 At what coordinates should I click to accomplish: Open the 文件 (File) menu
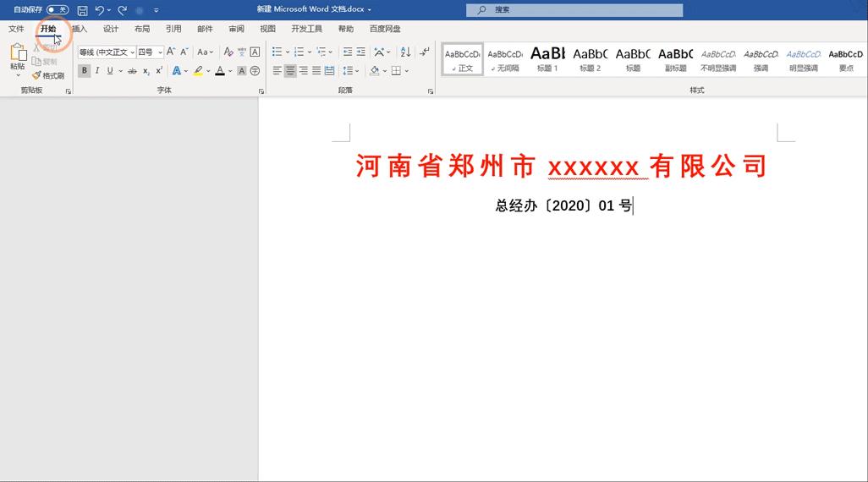[x=16, y=29]
